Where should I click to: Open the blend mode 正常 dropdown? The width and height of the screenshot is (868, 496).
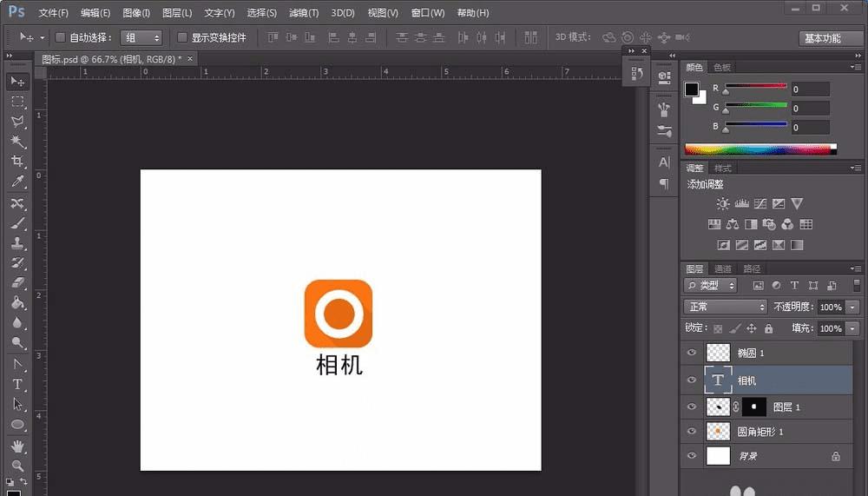tap(726, 307)
